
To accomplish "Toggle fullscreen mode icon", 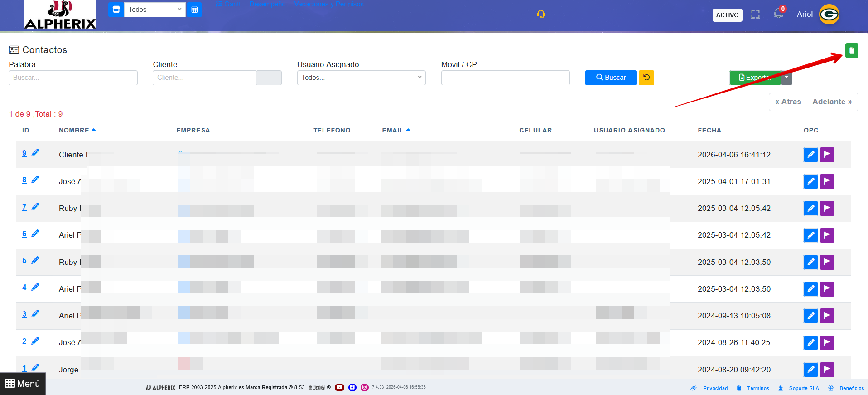I will pos(755,15).
